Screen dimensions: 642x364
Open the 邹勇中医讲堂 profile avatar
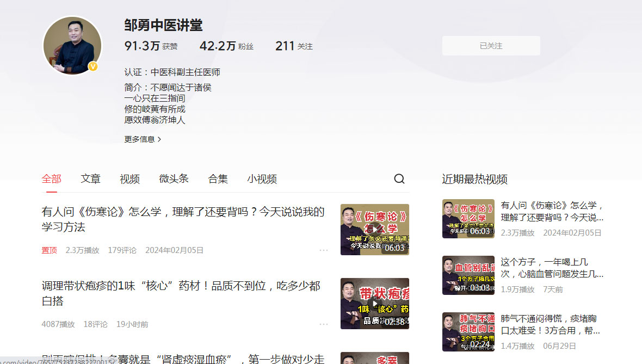click(x=72, y=46)
